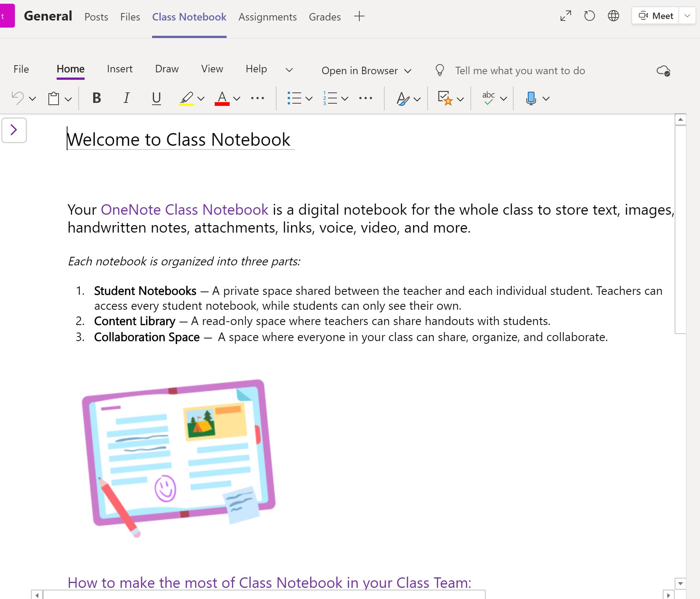Click the magenta team avatar icon
This screenshot has width=700, height=599.
(7, 16)
